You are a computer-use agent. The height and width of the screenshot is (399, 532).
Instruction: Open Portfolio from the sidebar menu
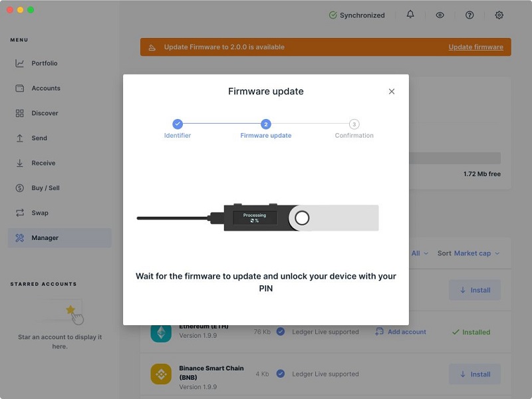pyautogui.click(x=59, y=63)
